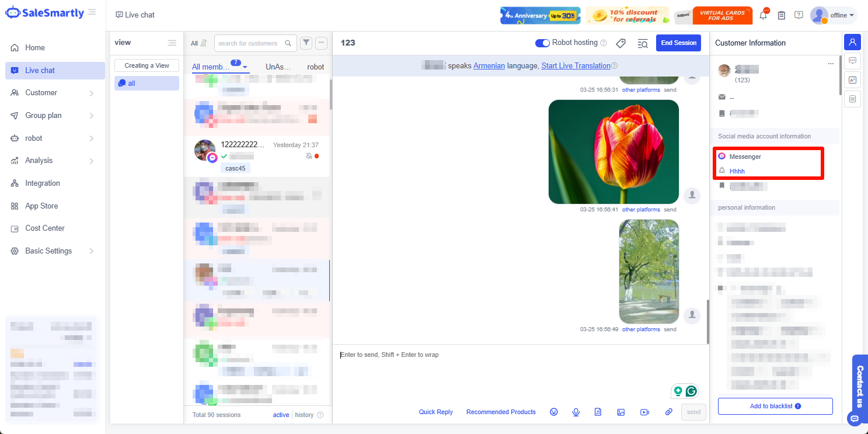Toggle Robot hosting switch
This screenshot has height=434, width=868.
coord(542,43)
